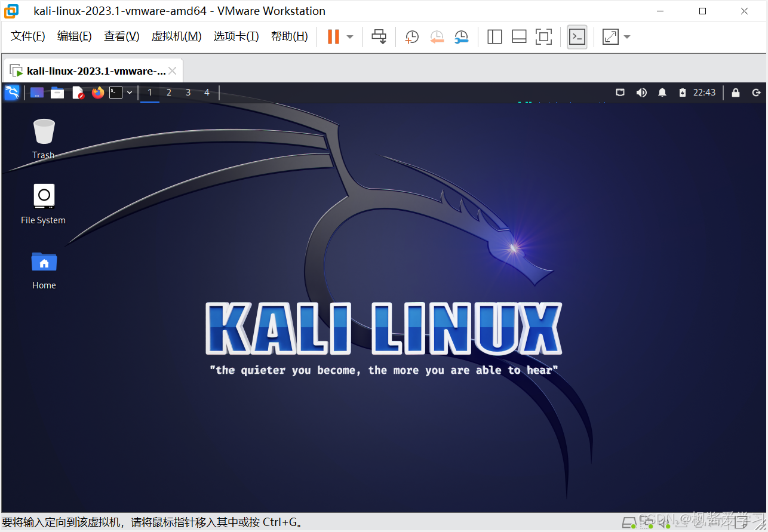Select the Home folder desktop icon
The height and width of the screenshot is (532, 768).
44,270
